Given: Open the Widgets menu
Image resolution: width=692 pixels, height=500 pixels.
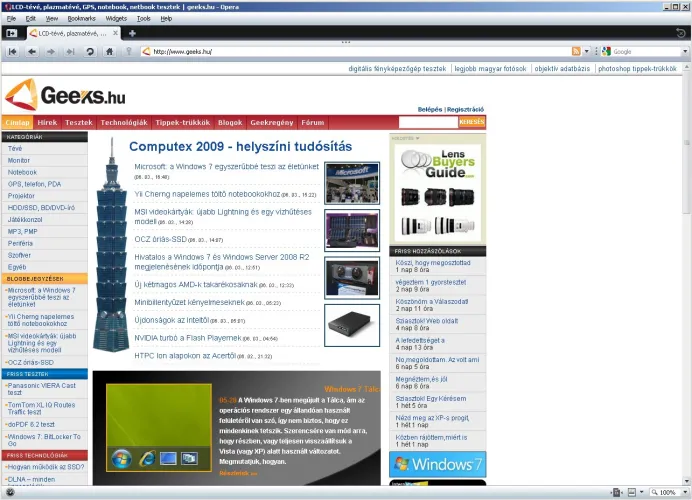Looking at the screenshot, I should (x=116, y=19).
